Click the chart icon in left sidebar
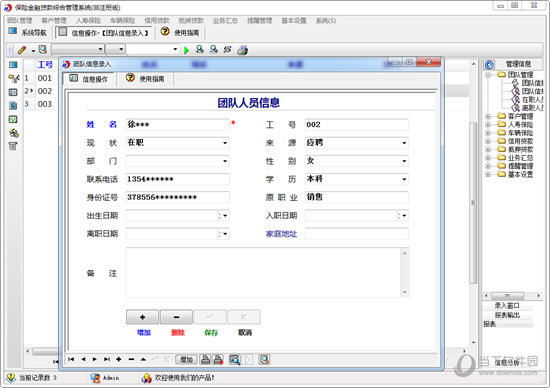Viewport: 550px width, 388px height. (x=13, y=119)
